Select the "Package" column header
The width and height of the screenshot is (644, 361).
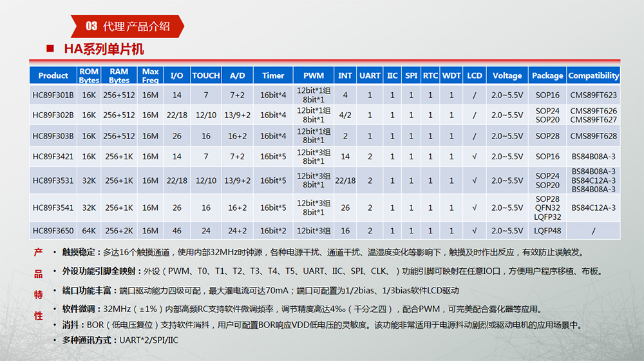pyautogui.click(x=547, y=75)
